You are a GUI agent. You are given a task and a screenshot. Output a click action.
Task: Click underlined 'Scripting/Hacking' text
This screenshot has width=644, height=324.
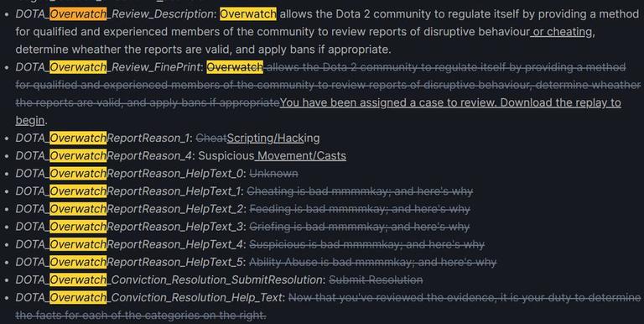[x=273, y=138]
